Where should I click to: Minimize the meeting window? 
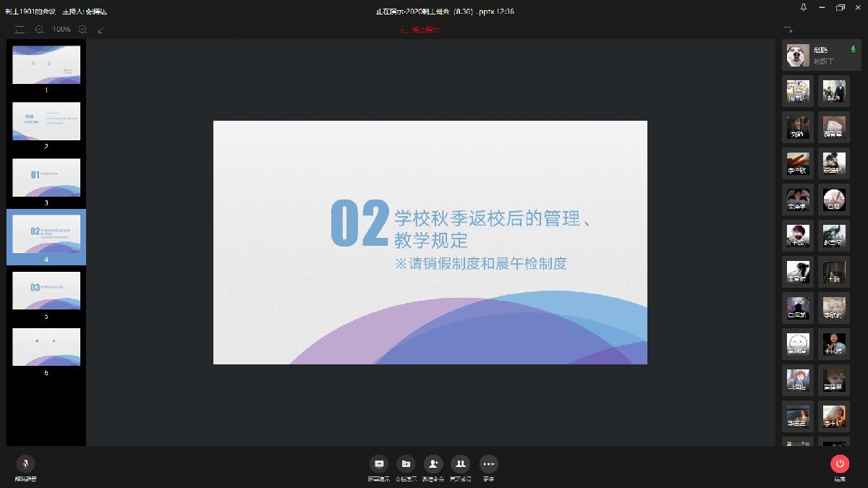pyautogui.click(x=822, y=7)
